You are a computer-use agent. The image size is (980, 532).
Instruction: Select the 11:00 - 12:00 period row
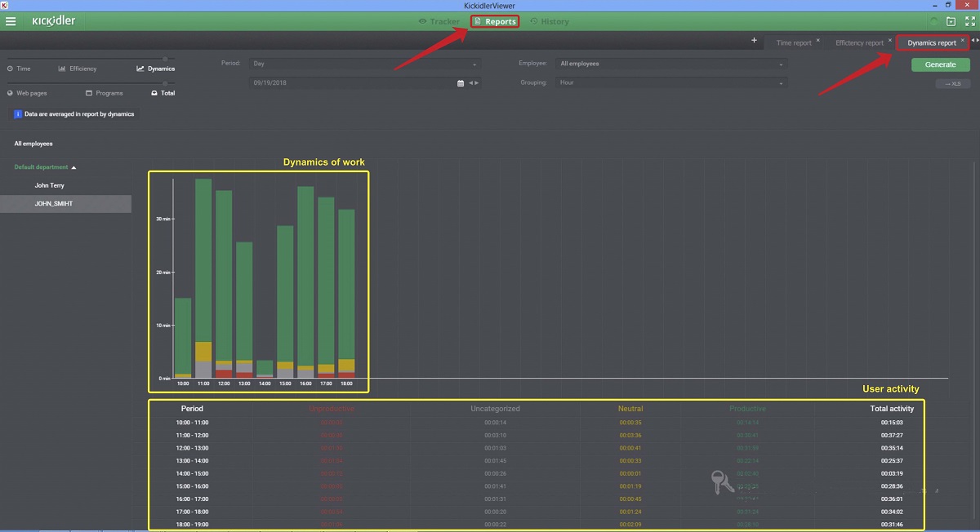coord(537,435)
